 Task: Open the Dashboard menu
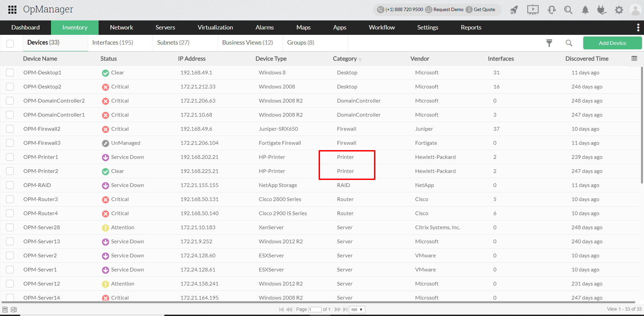point(25,27)
